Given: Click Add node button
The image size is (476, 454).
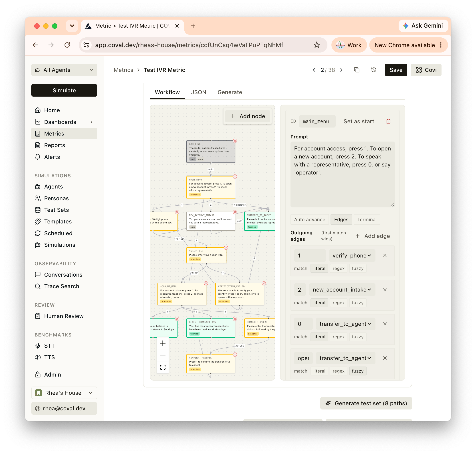Looking at the screenshot, I should [x=248, y=116].
